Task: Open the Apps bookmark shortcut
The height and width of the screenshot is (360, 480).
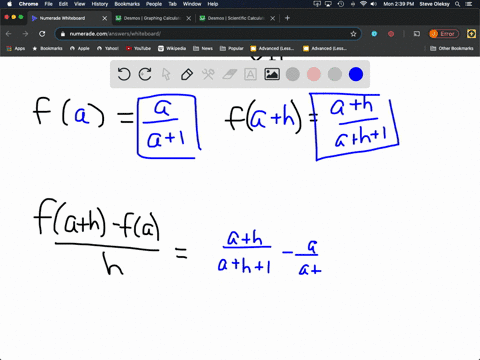Action: point(16,48)
